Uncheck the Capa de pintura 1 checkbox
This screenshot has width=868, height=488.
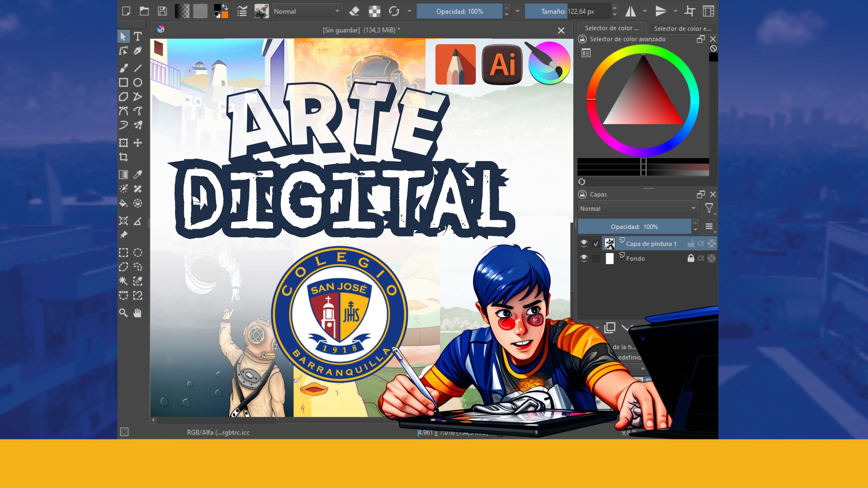[x=596, y=243]
